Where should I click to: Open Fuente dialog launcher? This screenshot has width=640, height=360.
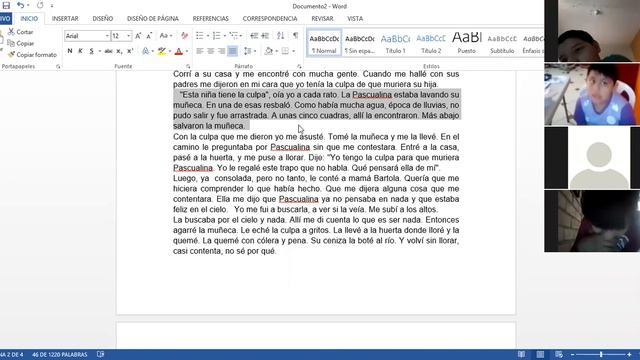188,66
